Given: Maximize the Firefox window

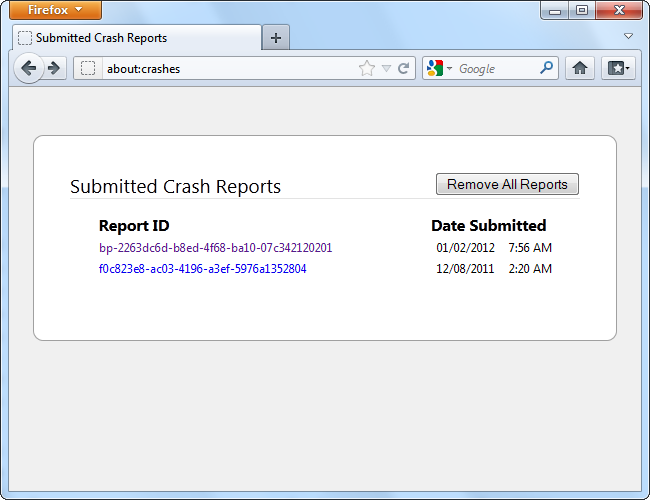Looking at the screenshot, I should coord(582,10).
